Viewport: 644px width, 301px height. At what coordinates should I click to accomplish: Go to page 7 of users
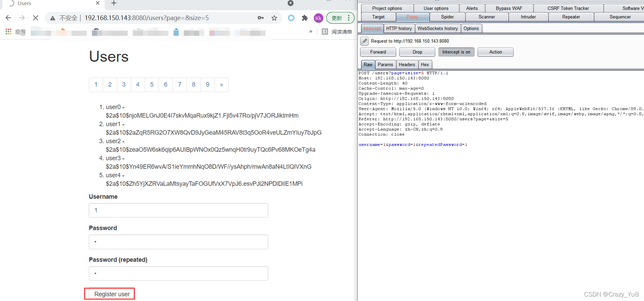click(x=180, y=85)
